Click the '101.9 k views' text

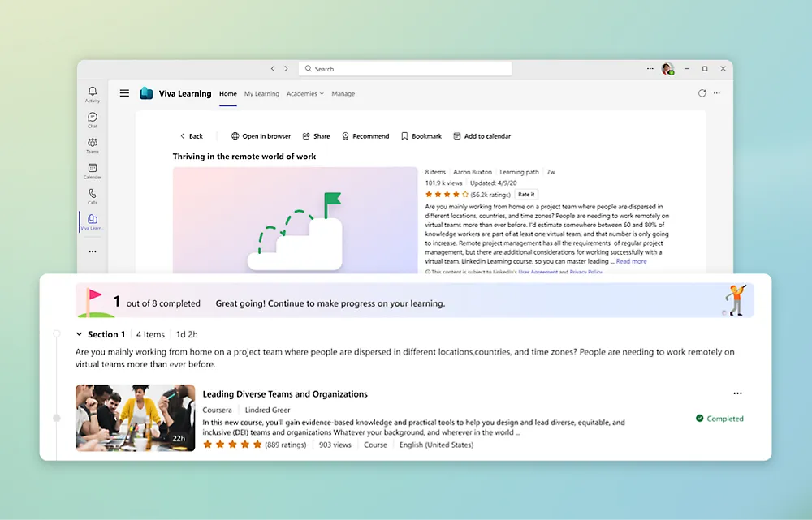pyautogui.click(x=443, y=183)
